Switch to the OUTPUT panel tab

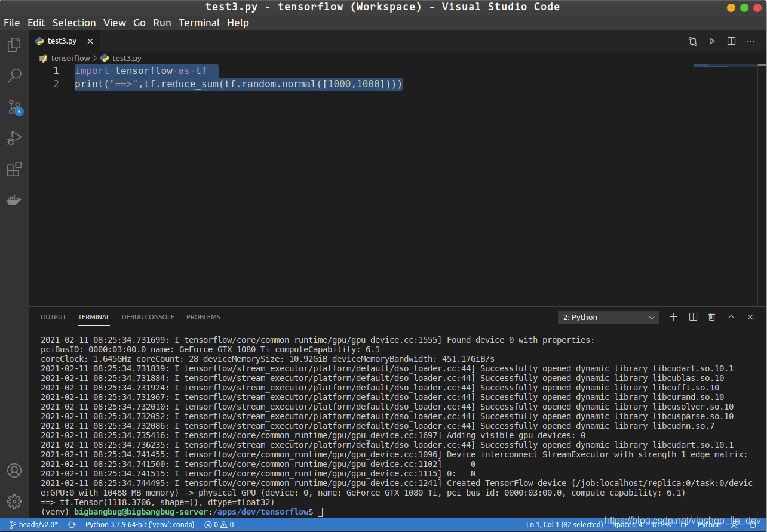53,317
